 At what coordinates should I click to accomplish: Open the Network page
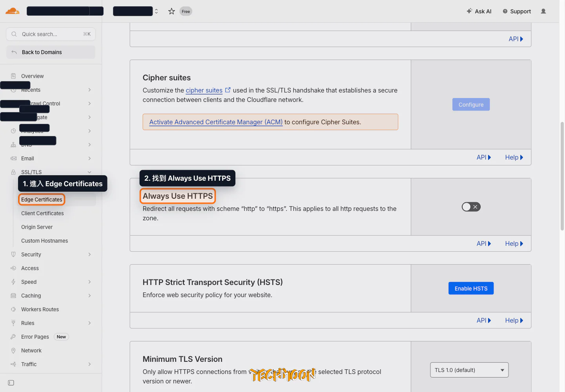[x=31, y=350]
